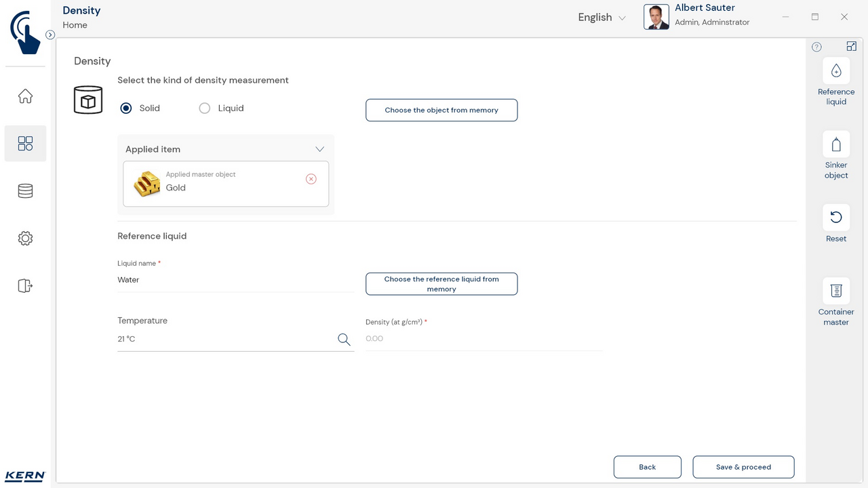The height and width of the screenshot is (488, 868).
Task: Remove the applied Gold master object
Action: coord(311,179)
